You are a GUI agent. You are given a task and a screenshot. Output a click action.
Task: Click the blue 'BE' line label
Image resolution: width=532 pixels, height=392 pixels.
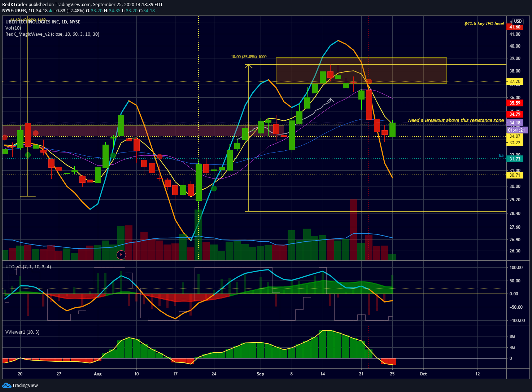501,155
